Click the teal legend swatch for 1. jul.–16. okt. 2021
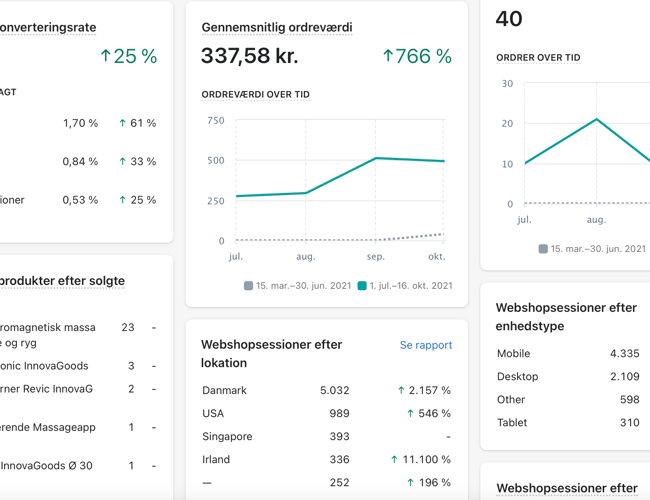 click(362, 286)
